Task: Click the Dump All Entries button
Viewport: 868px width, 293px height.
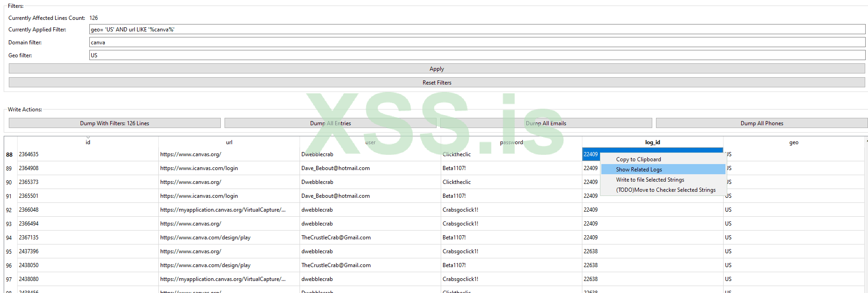Action: click(x=330, y=123)
